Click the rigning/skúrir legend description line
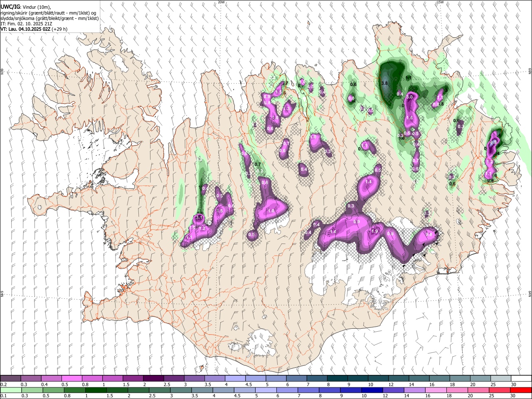 tap(48, 13)
